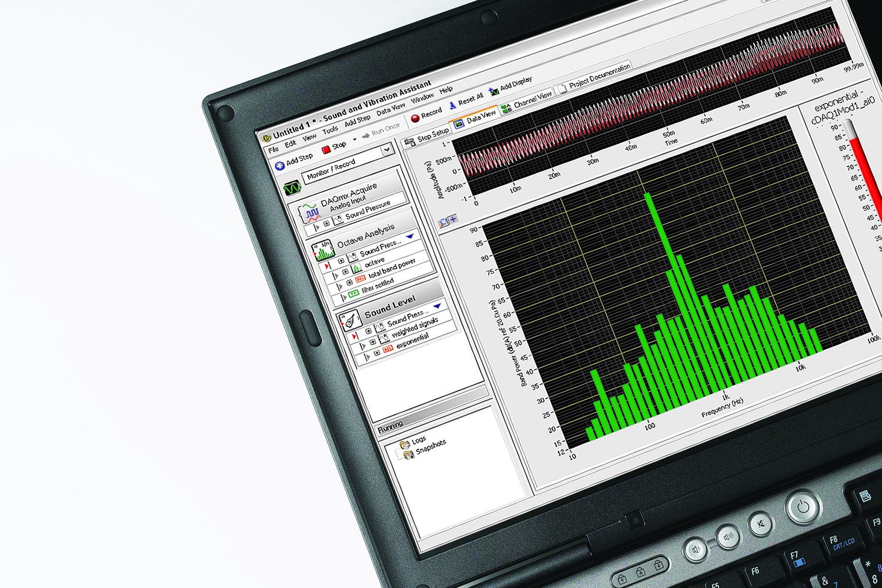Switch to the Data View tab
Image resolution: width=882 pixels, height=588 pixels.
pos(475,119)
